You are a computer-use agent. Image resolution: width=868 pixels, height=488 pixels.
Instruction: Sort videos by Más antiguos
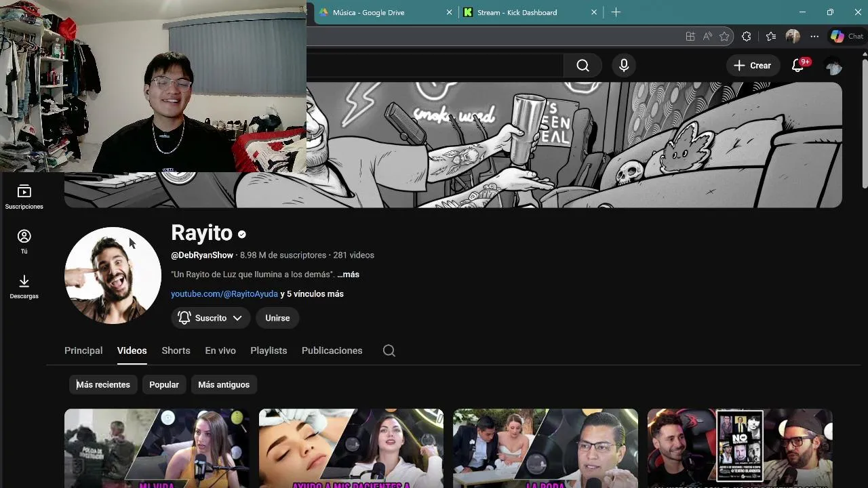click(224, 384)
